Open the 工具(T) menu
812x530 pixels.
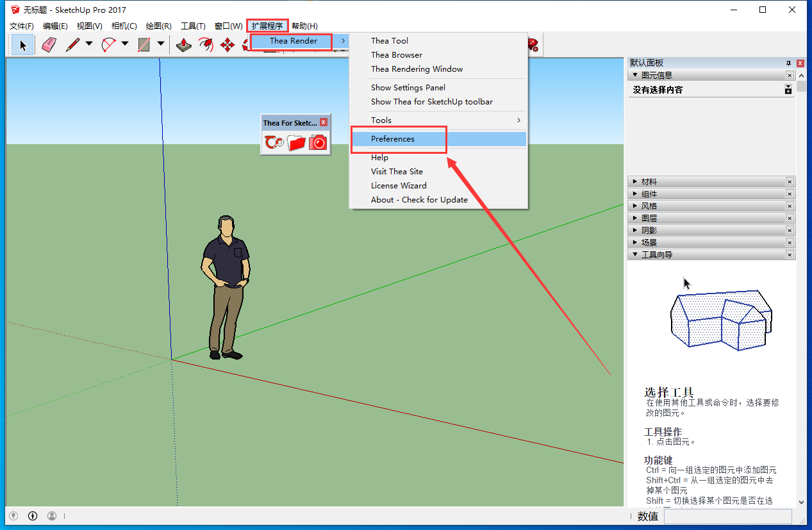tap(193, 26)
